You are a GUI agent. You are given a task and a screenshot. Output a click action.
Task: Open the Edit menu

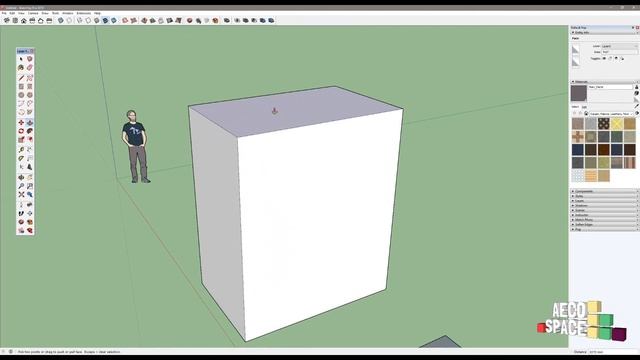[12, 13]
